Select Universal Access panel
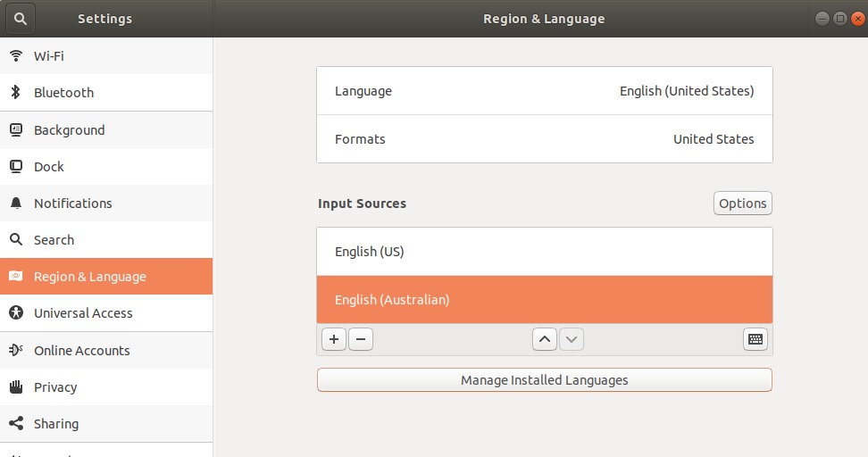The height and width of the screenshot is (457, 868). pyautogui.click(x=106, y=312)
